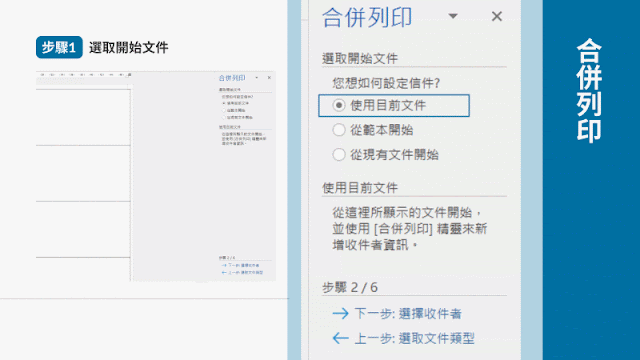Click the 選取開始文件 heading next to 步驟1
Image resolution: width=640 pixels, height=360 pixels.
click(129, 47)
